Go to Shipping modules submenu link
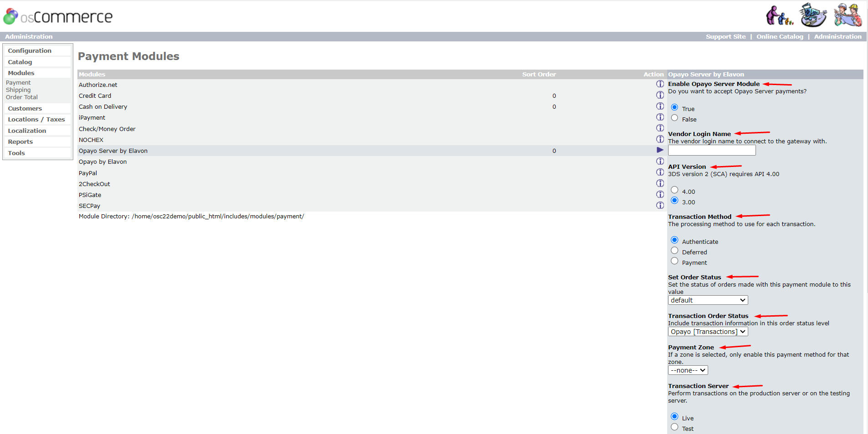 tap(18, 90)
